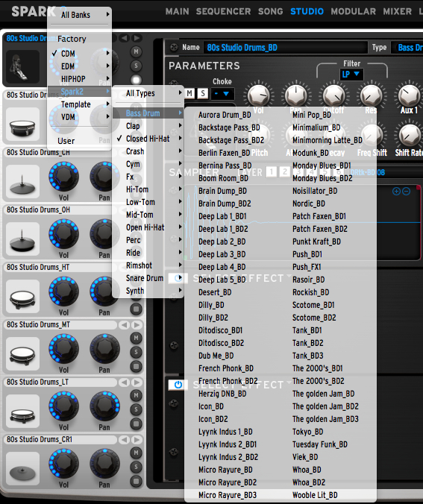The width and height of the screenshot is (423, 504).
Task: Zoom out on the sampler waveform
Action: pos(407,192)
